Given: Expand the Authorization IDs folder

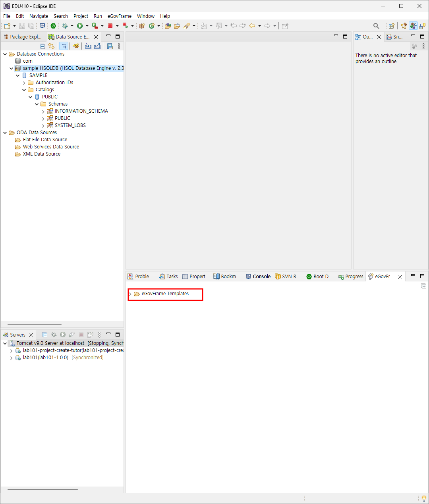Looking at the screenshot, I should (x=24, y=83).
